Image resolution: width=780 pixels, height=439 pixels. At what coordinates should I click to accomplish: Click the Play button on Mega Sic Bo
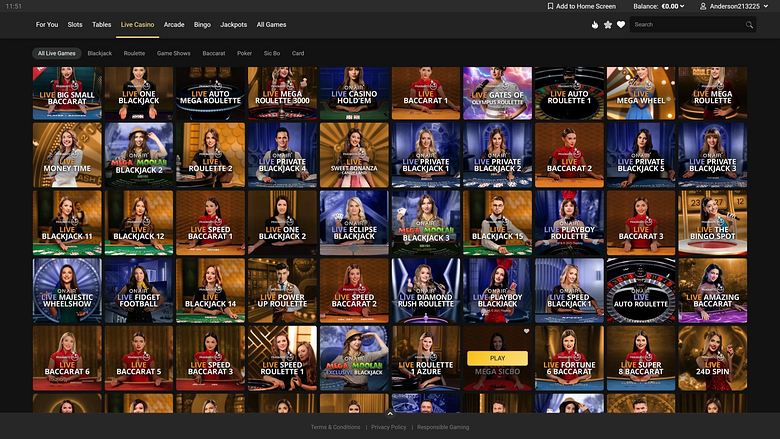pos(497,358)
